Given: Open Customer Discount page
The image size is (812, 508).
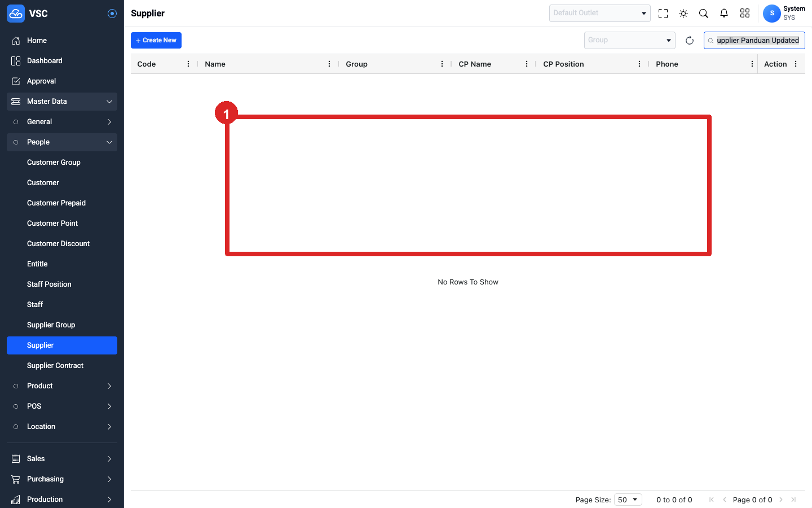Looking at the screenshot, I should coord(62,244).
